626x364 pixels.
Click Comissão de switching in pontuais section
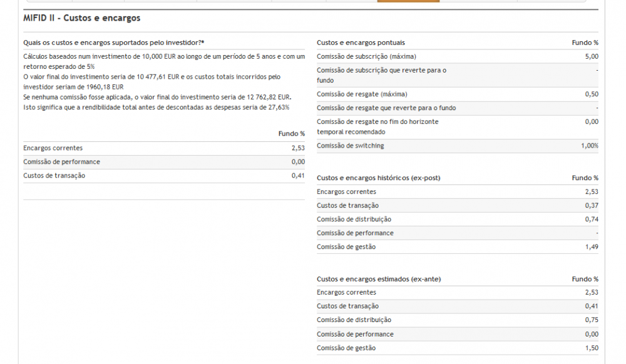351,146
